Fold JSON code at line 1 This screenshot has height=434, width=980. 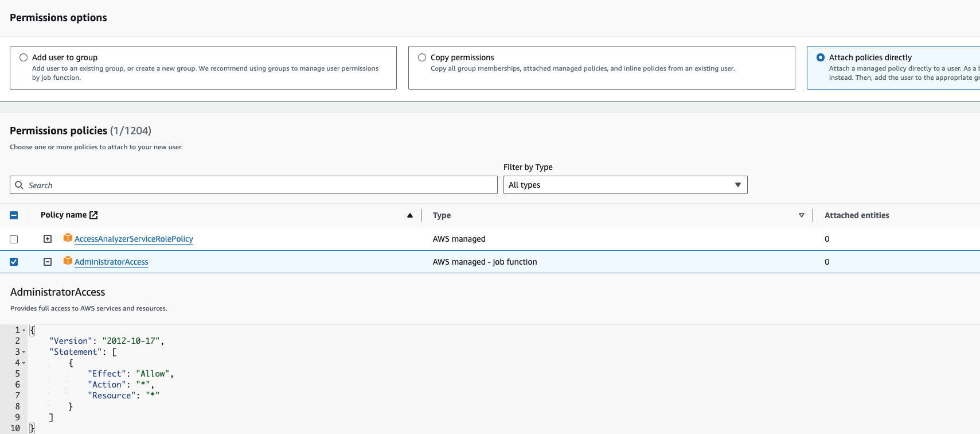pyautogui.click(x=24, y=331)
